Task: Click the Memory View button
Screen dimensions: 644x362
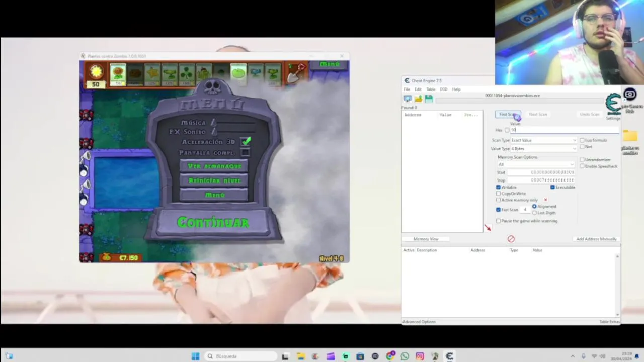Action: pos(426,239)
